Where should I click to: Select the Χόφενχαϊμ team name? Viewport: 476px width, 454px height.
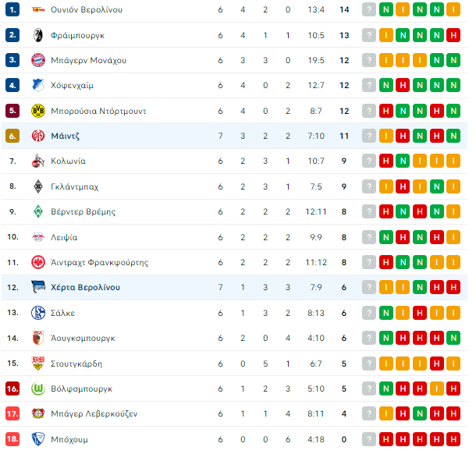(73, 85)
